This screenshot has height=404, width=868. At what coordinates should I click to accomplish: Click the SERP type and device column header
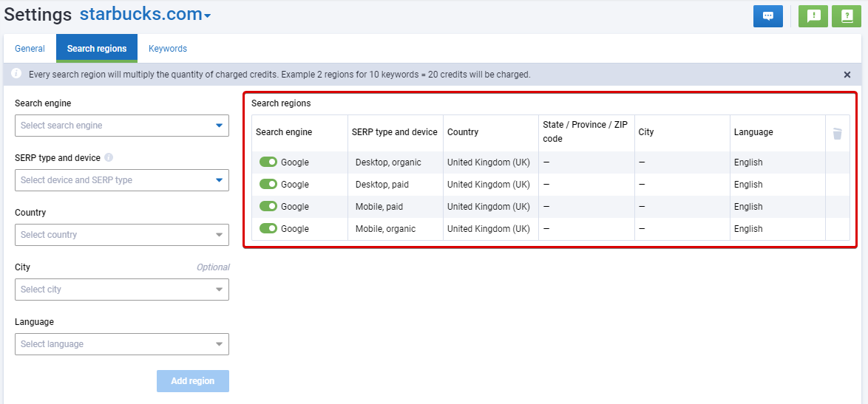click(395, 132)
